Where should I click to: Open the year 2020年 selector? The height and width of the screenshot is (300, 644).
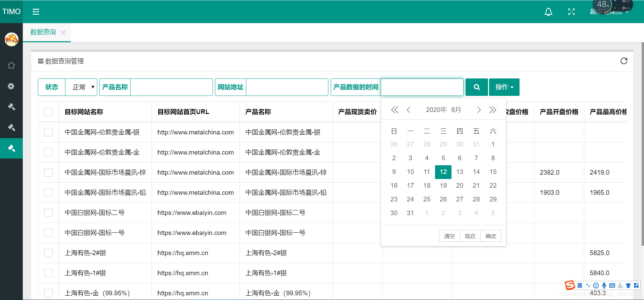tap(436, 110)
